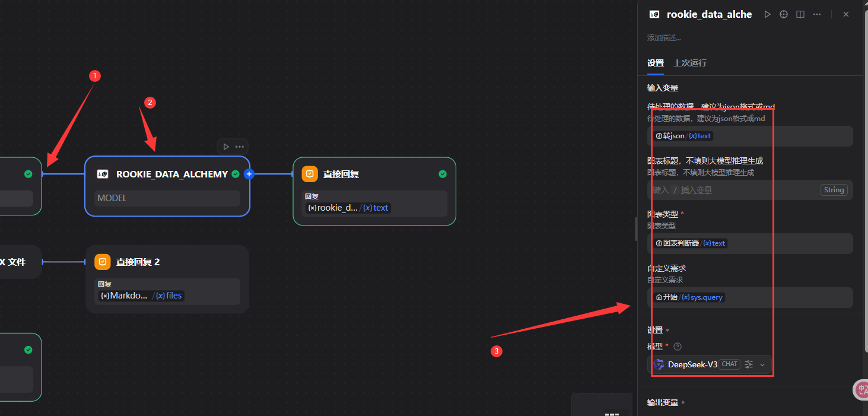Click the locate-node crosshair icon in panel header
Viewport: 868px width, 416px height.
coord(784,14)
